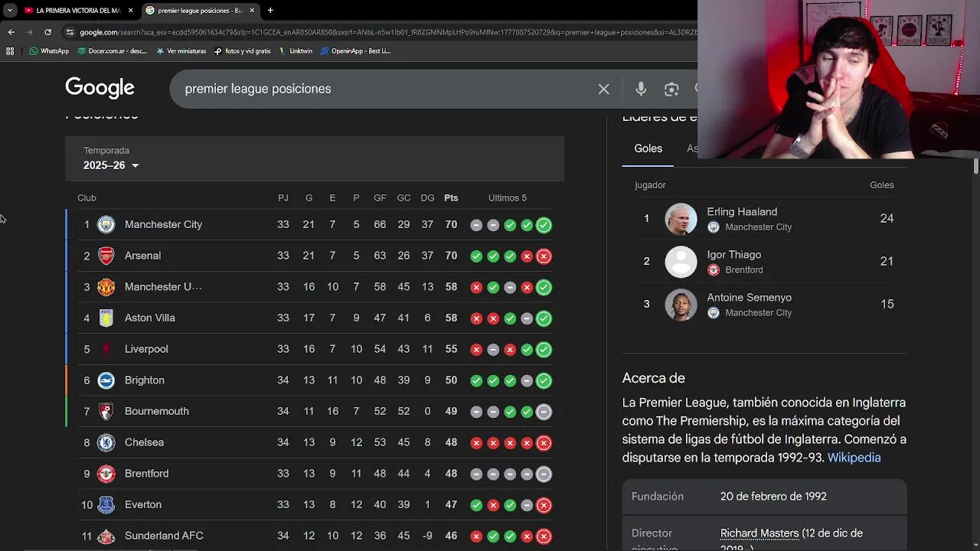This screenshot has height=551, width=980.
Task: Click Haaland's goal count 24
Action: 887,219
